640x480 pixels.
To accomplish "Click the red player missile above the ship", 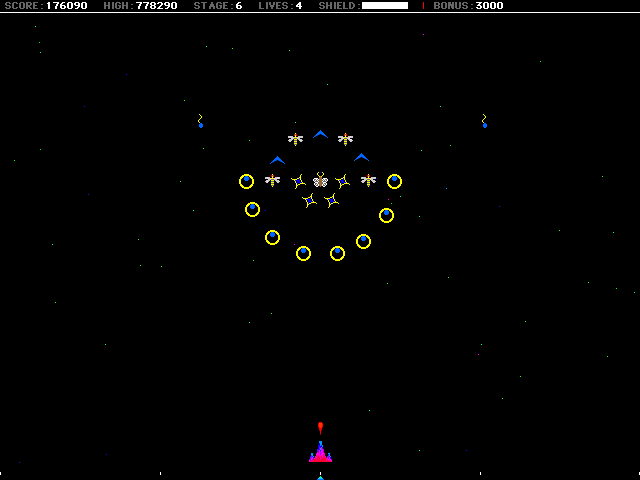I will 320,428.
